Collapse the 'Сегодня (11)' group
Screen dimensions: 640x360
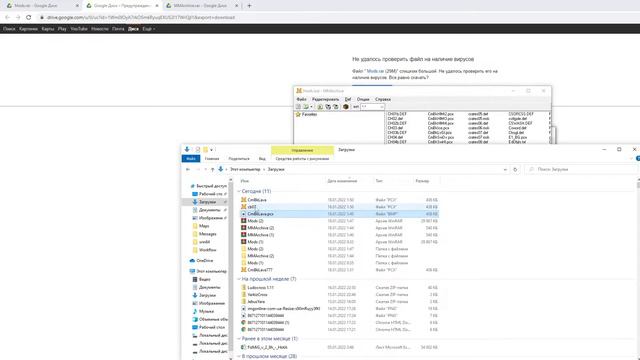(x=239, y=191)
